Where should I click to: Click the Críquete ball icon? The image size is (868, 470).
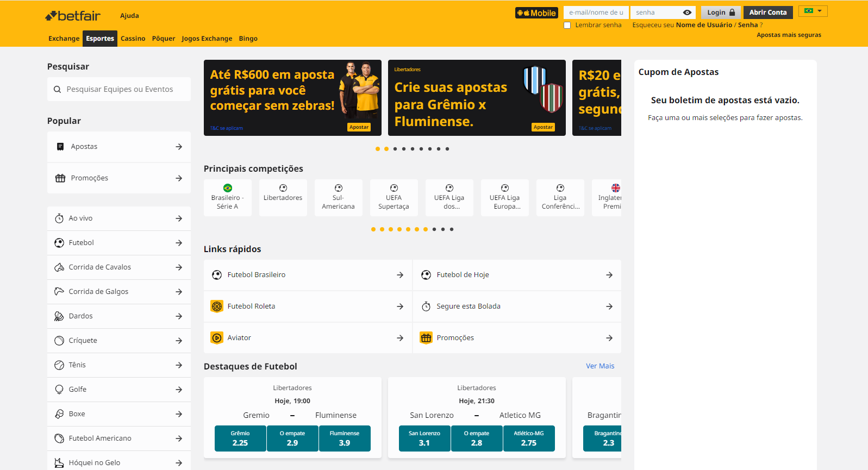click(x=59, y=341)
